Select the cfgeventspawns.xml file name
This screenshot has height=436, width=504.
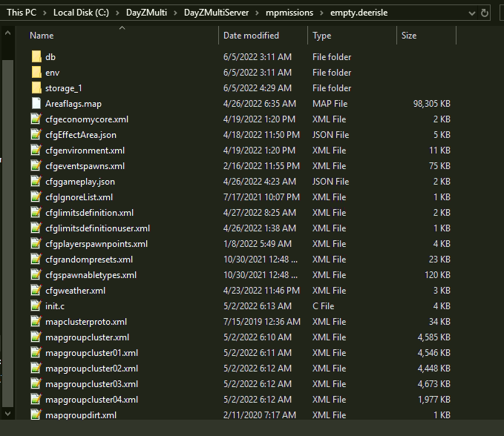85,166
